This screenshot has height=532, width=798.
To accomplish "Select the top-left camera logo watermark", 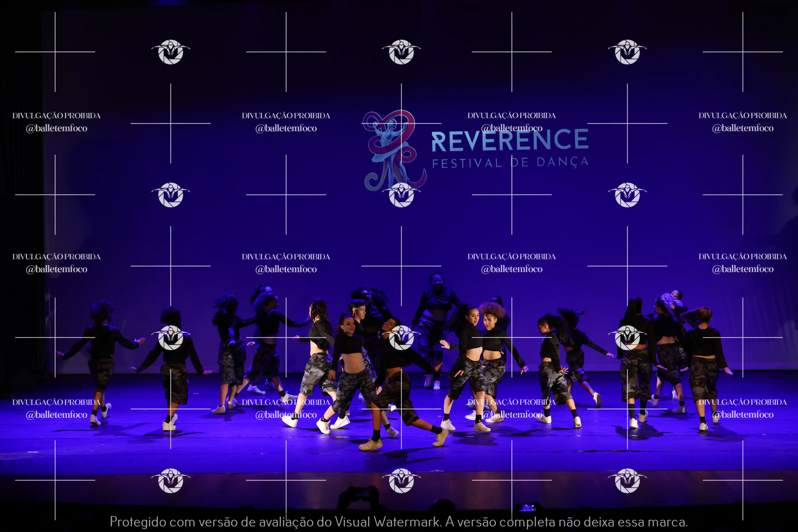I will [x=171, y=52].
